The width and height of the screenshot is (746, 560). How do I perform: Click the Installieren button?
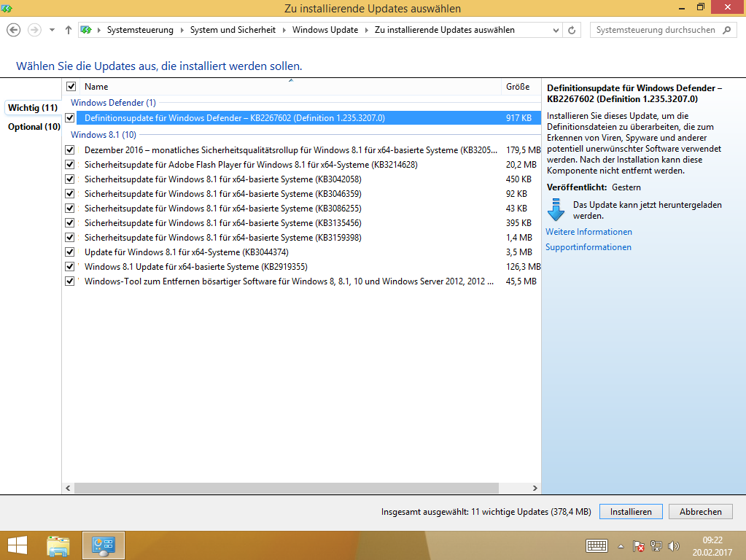tap(631, 511)
